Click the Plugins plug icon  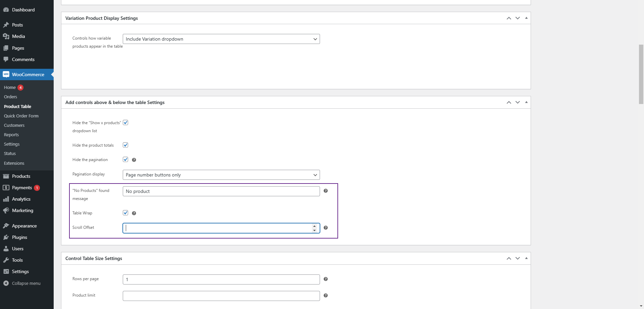tap(6, 237)
